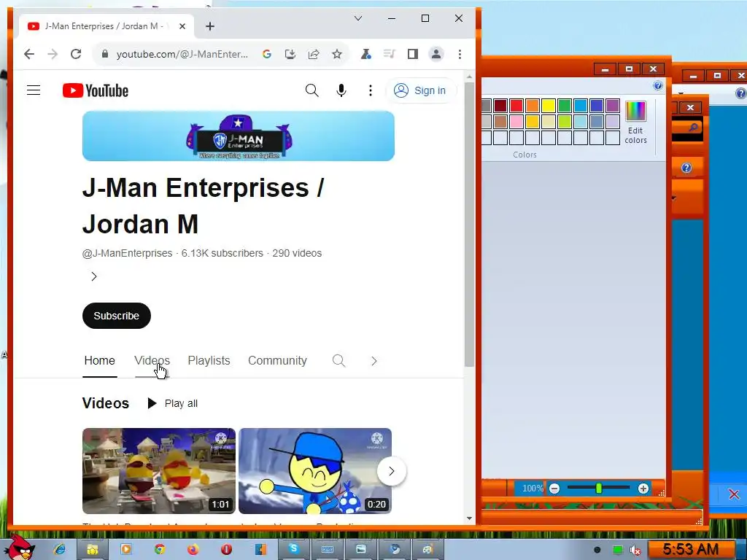
Task: Click the Play all button
Action: (172, 403)
